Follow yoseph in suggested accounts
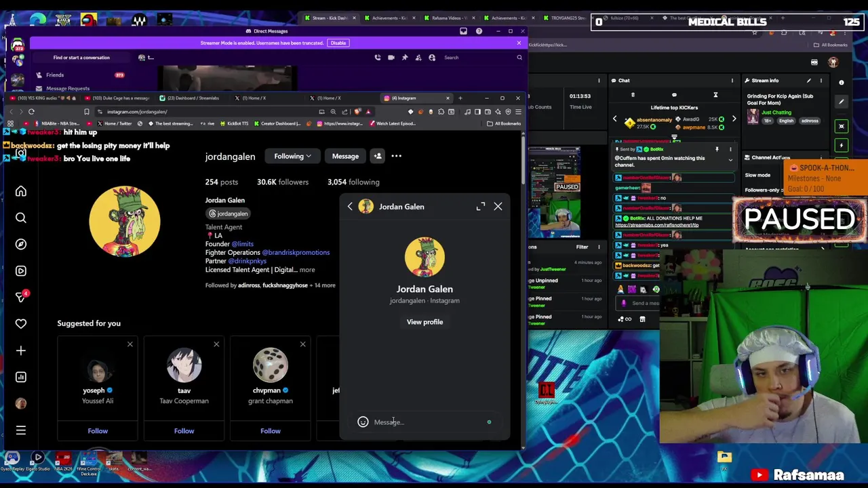Image resolution: width=868 pixels, height=488 pixels. point(98,431)
